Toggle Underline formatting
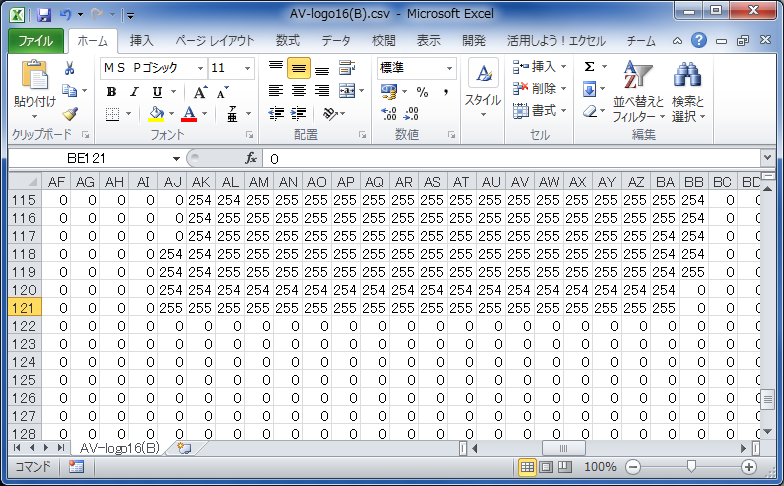The width and height of the screenshot is (784, 486). tap(157, 92)
